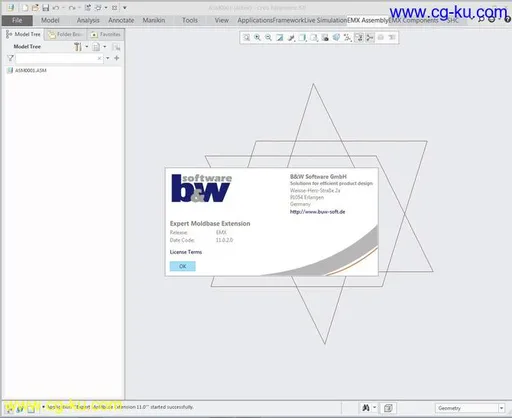Viewport: 512px width, 418px height.
Task: Select the Model Tree navigator tab
Action: tap(23, 34)
